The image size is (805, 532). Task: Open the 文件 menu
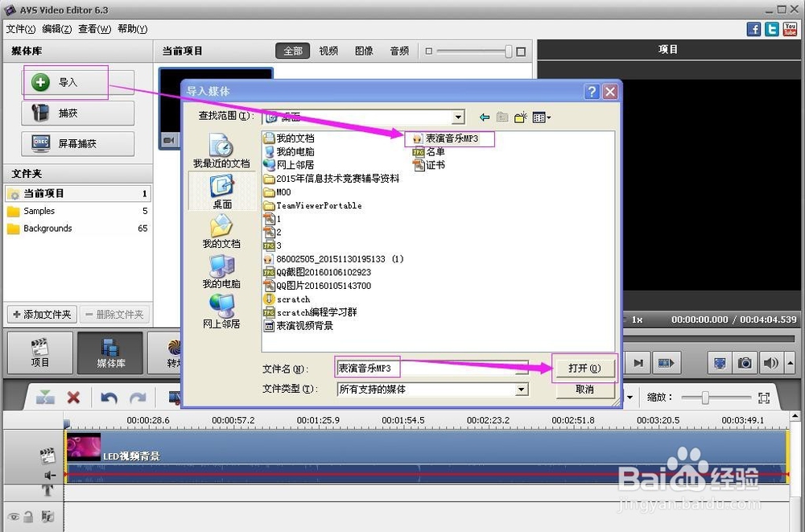coord(21,29)
